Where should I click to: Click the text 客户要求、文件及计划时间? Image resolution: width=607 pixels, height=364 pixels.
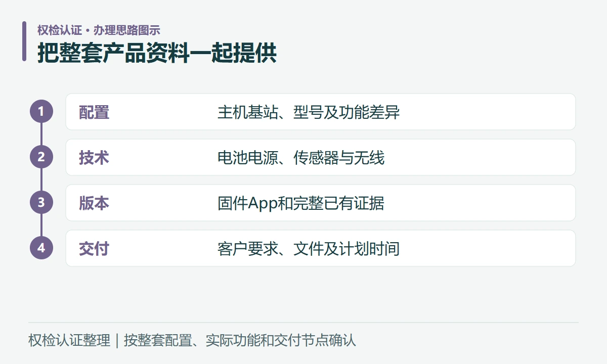point(309,249)
